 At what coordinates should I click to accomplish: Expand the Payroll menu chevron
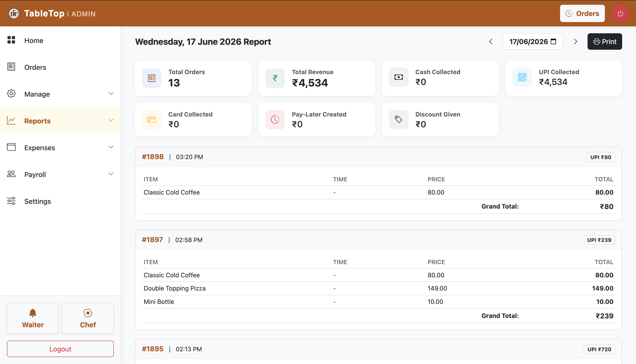(111, 174)
